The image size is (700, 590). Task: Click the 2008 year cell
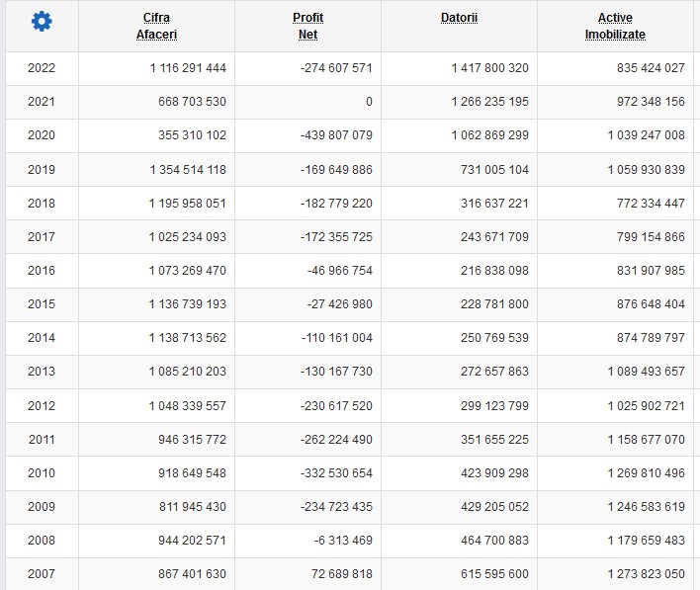point(42,541)
